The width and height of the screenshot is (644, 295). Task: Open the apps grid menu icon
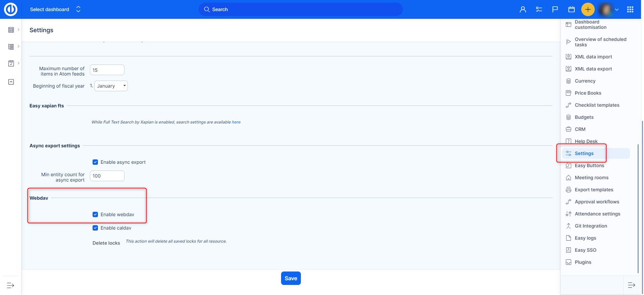click(630, 9)
